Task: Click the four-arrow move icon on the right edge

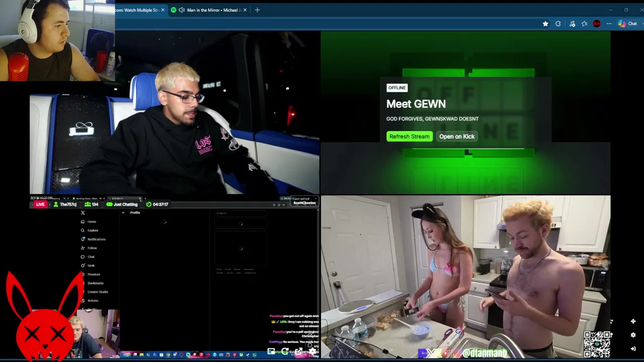Action: coord(633,321)
